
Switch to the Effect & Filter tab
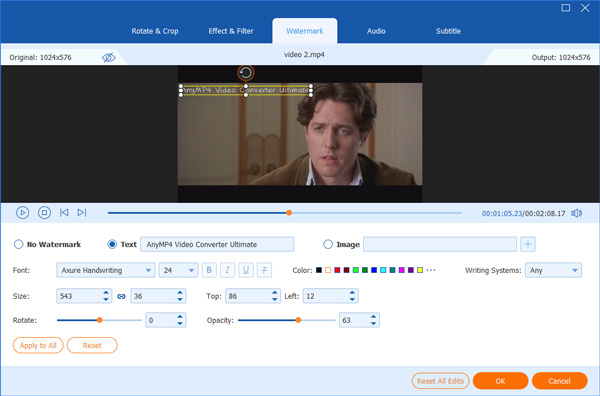(231, 31)
